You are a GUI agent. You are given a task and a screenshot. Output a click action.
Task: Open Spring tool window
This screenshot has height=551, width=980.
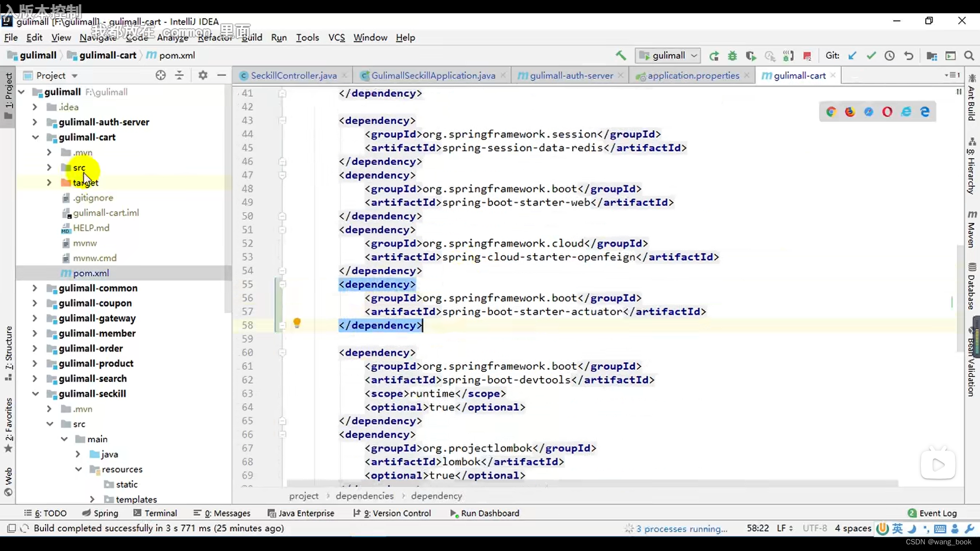pyautogui.click(x=100, y=513)
